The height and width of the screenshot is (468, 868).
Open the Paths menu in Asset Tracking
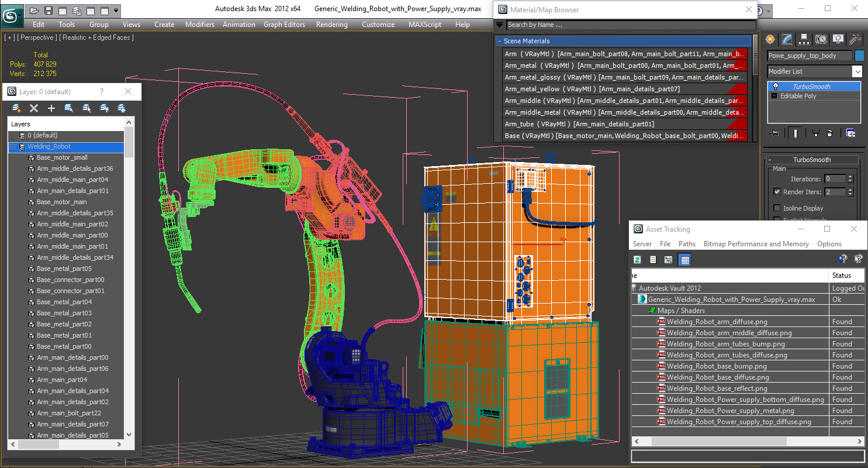point(687,244)
